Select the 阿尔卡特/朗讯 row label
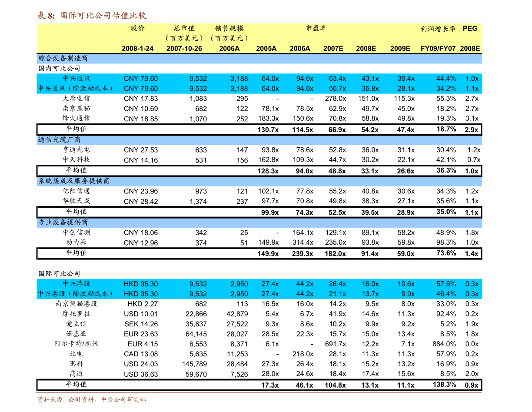Screen dimensions: 532x412 click(76, 343)
